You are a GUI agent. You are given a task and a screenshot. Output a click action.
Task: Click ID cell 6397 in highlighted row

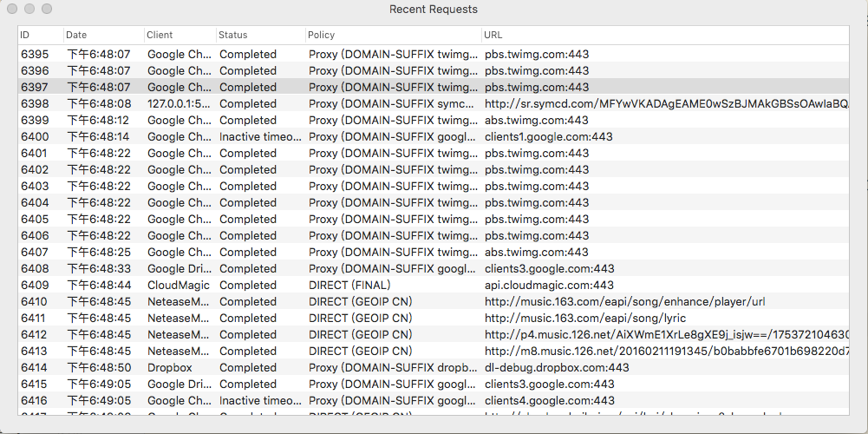pyautogui.click(x=35, y=88)
